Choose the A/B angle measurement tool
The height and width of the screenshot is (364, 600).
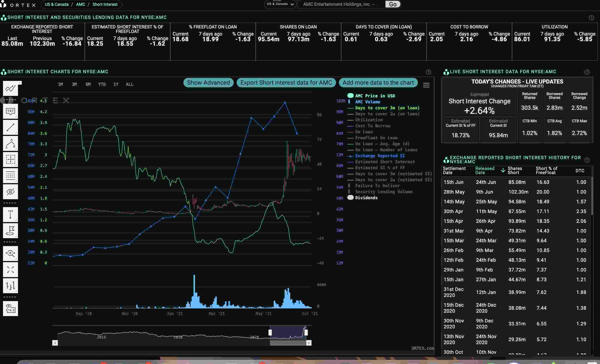[10, 143]
